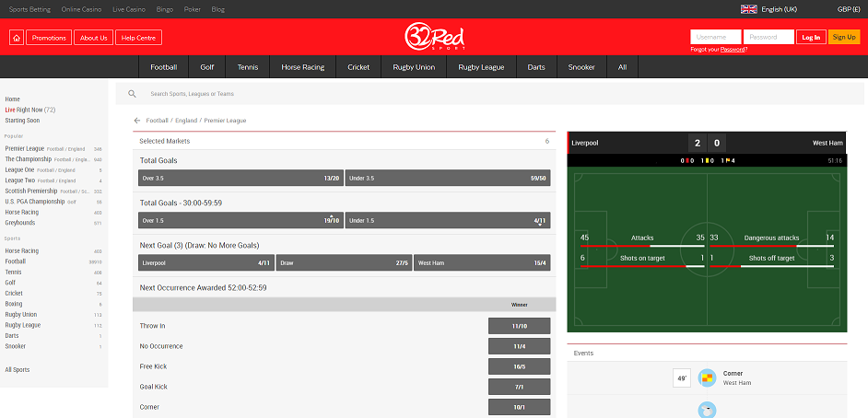Screen dimensions: 868x418
Task: Open Live Casino in top bar
Action: (129, 9)
